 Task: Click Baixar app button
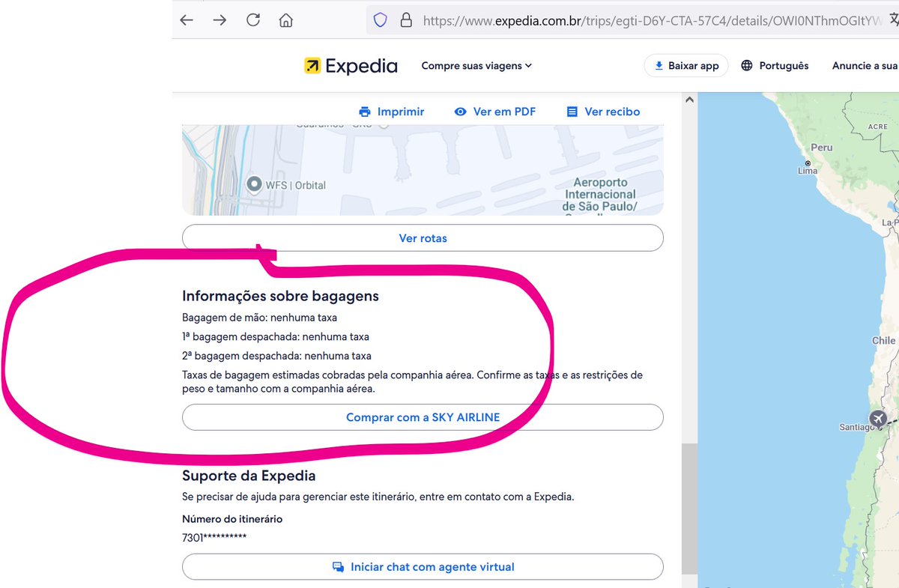(686, 66)
